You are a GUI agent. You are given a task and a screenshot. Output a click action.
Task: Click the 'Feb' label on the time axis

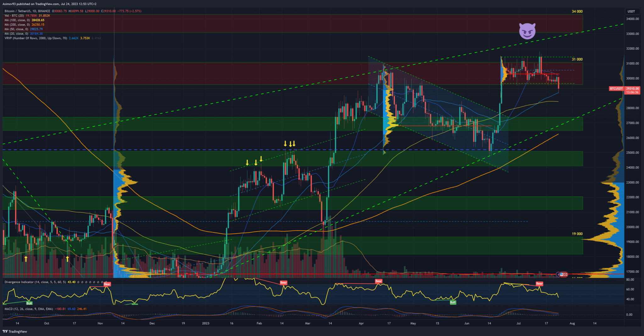pyautogui.click(x=259, y=323)
